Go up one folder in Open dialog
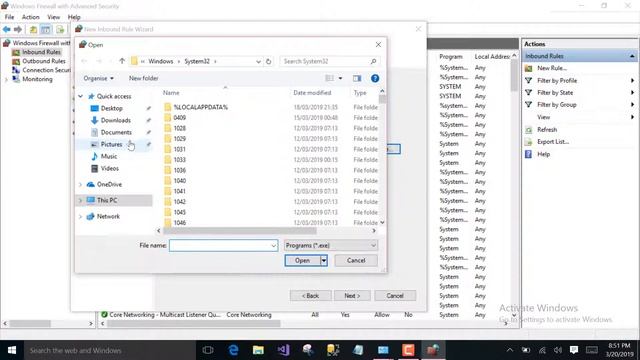This screenshot has width=640, height=360. click(x=122, y=61)
